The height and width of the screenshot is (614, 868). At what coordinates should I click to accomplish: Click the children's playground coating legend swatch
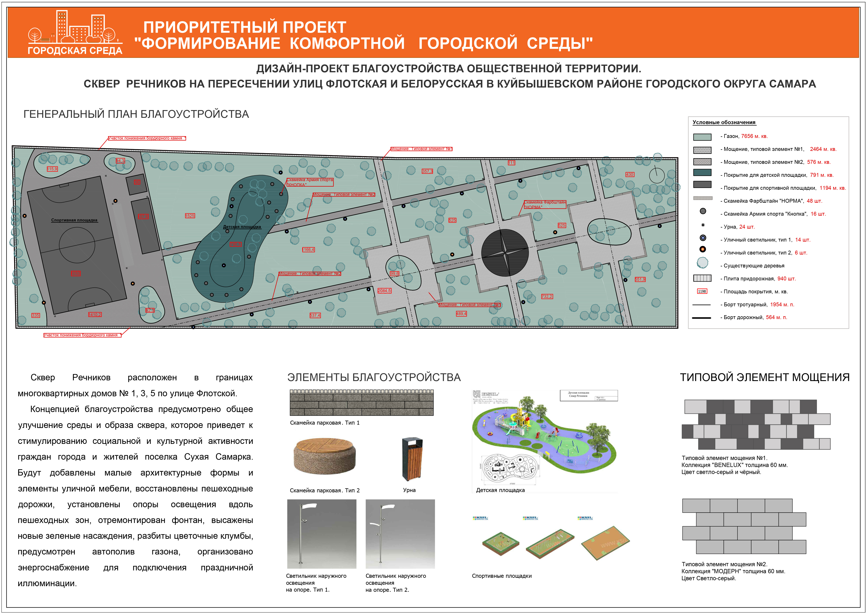tap(702, 173)
